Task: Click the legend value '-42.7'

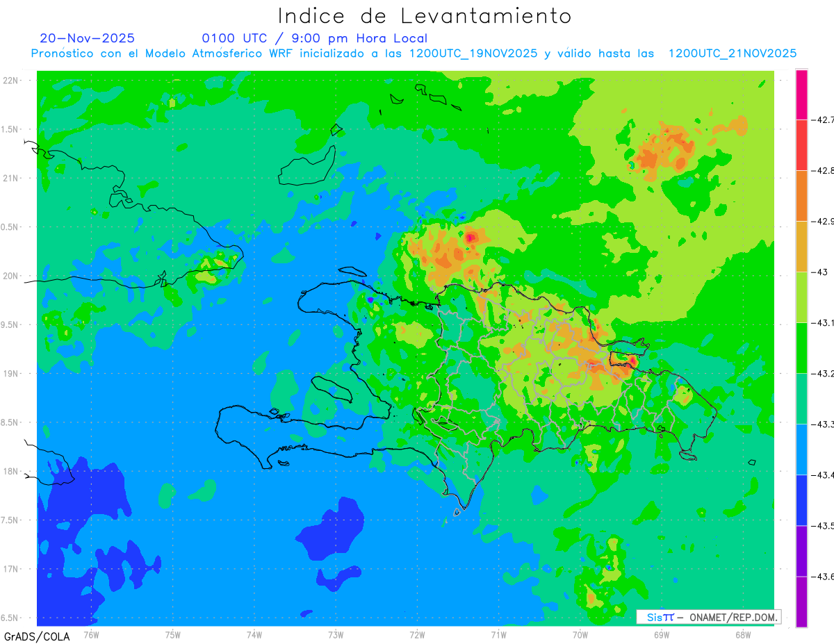Action: coord(823,120)
